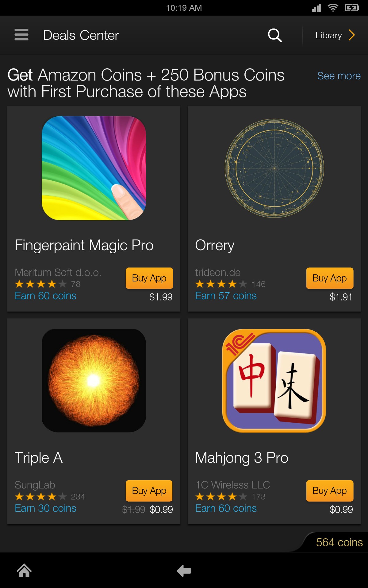Tap the back arrow in bottom bar

(x=184, y=571)
